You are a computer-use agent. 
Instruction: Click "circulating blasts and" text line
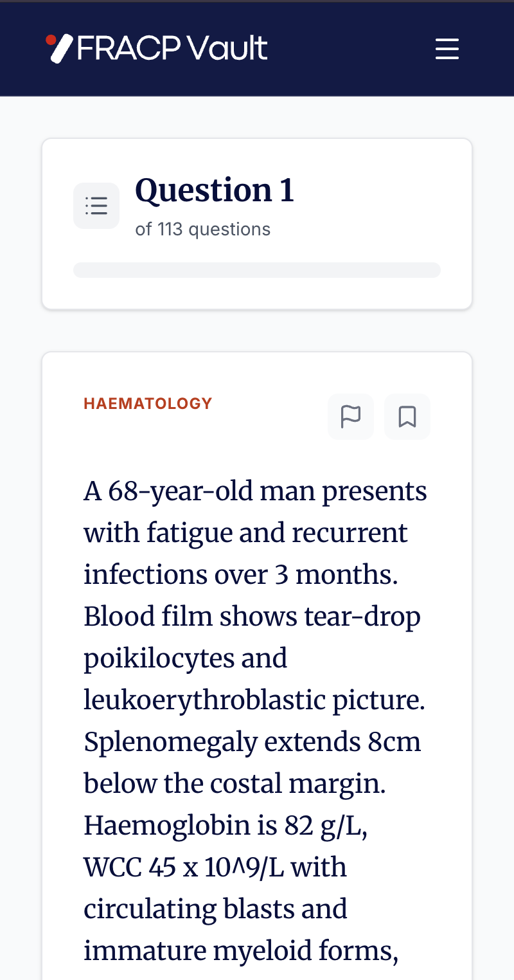tap(215, 909)
